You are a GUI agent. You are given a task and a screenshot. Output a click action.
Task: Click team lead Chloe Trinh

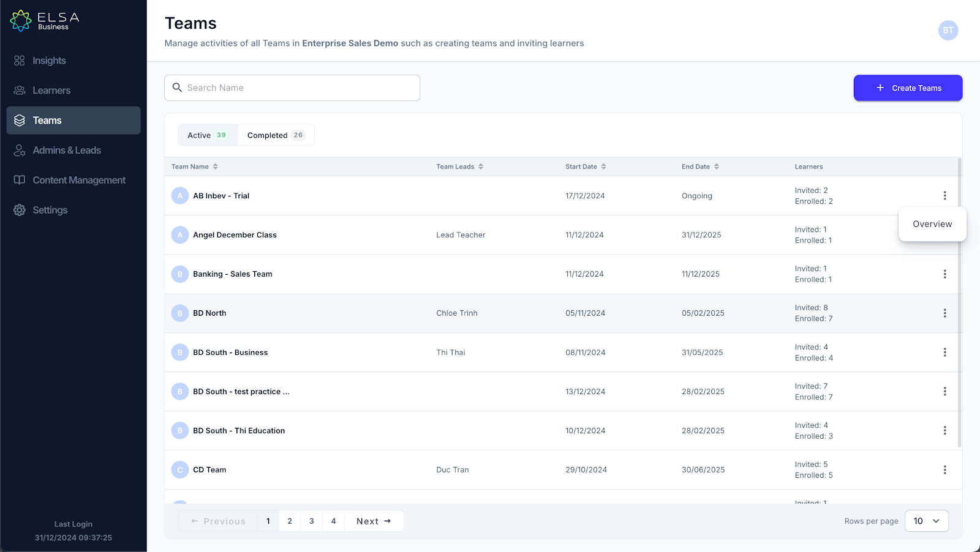457,313
